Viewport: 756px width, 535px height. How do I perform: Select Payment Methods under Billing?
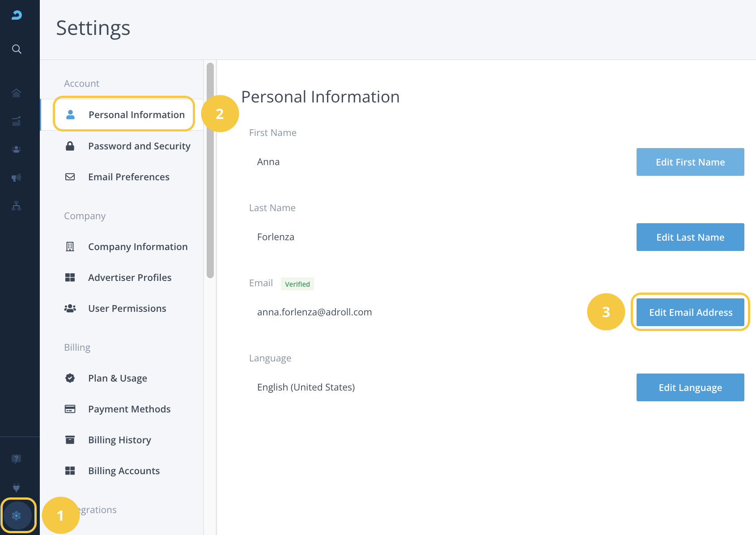point(129,409)
